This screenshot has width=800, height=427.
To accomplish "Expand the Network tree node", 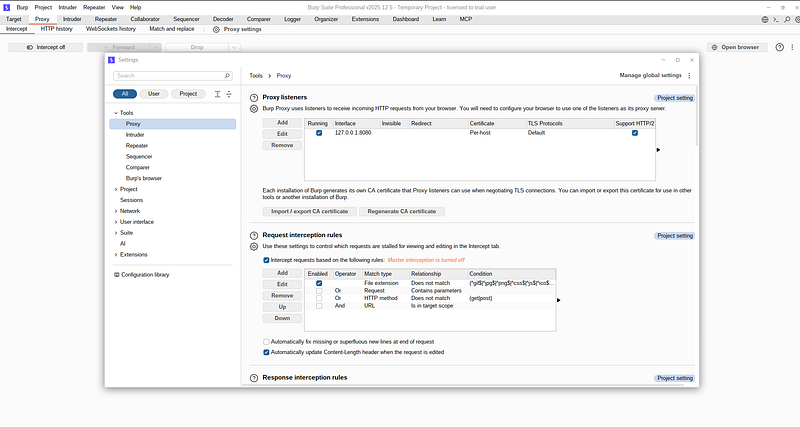I will 116,211.
